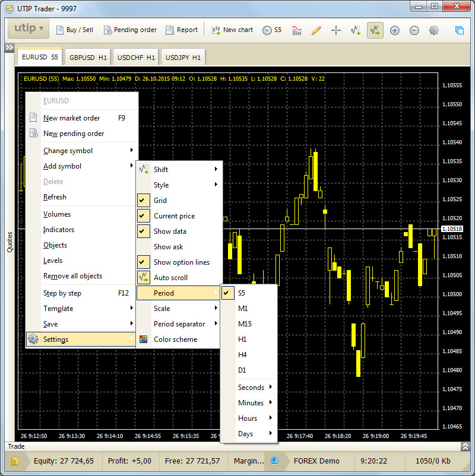Expand the Period separator submenu
Viewport: 475px width, 476px height.
179,324
